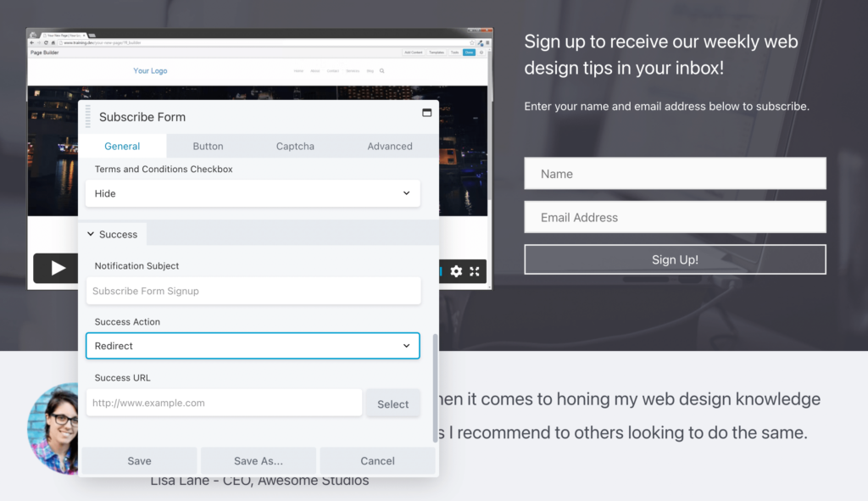Open the Success Action dropdown

(253, 345)
